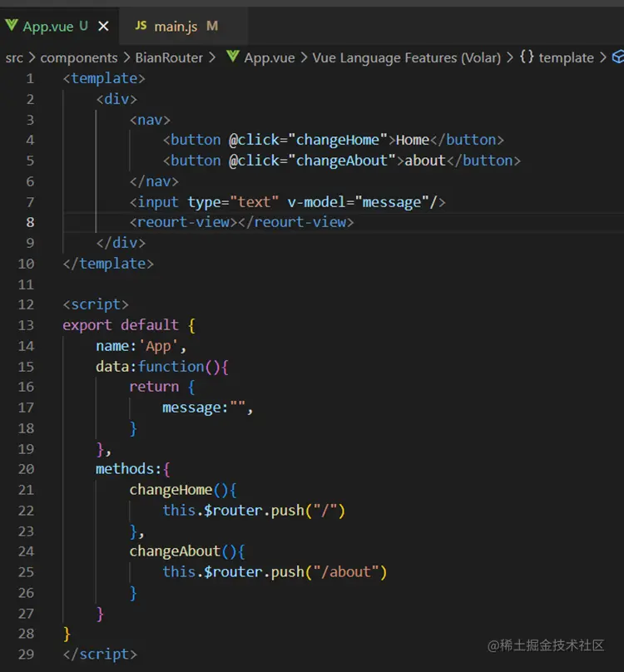Click the 'return {' statement

162,387
